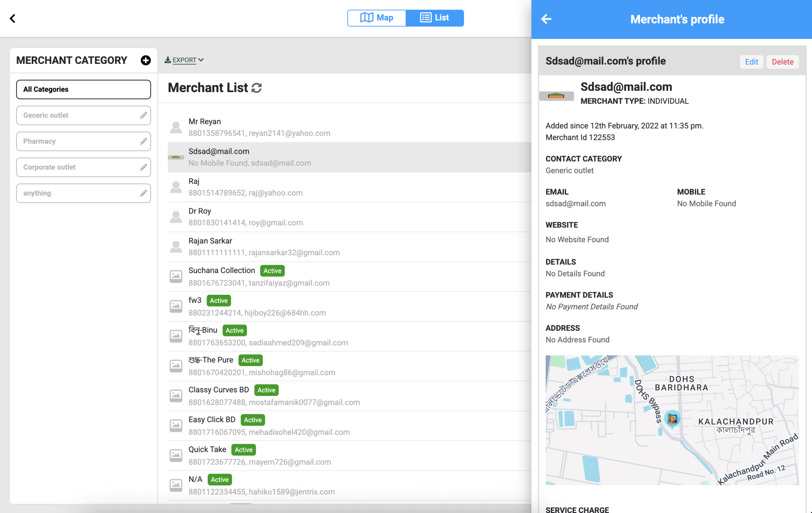
Task: Select All Categories filter
Action: (x=83, y=89)
